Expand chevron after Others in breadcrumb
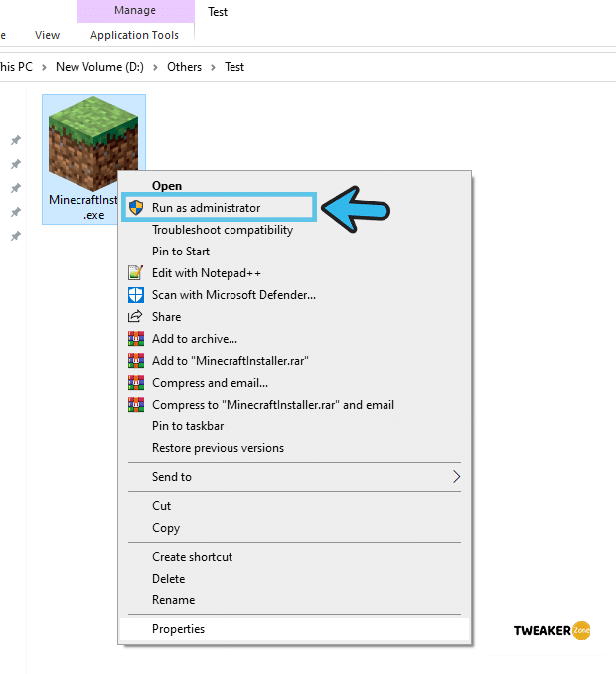 tap(213, 67)
